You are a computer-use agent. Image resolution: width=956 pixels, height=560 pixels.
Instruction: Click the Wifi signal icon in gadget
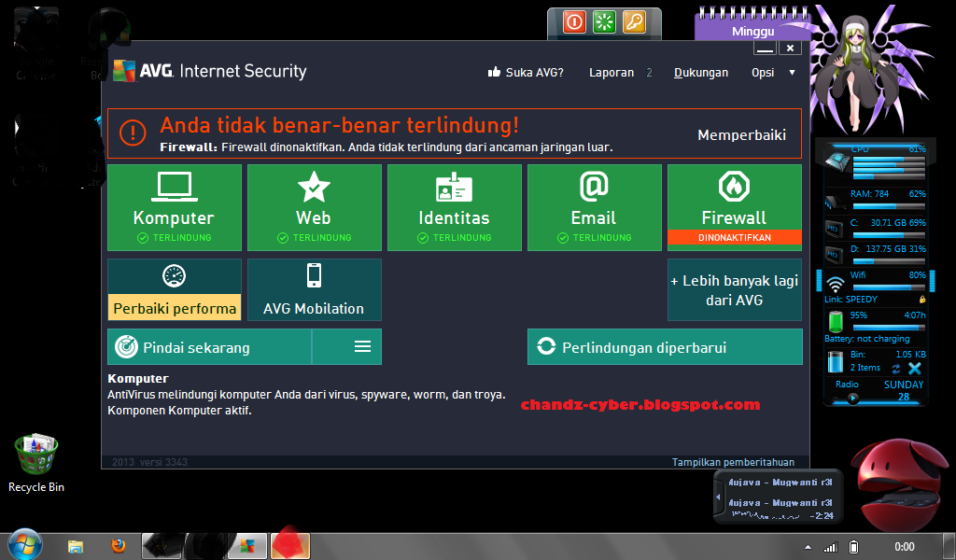(836, 284)
